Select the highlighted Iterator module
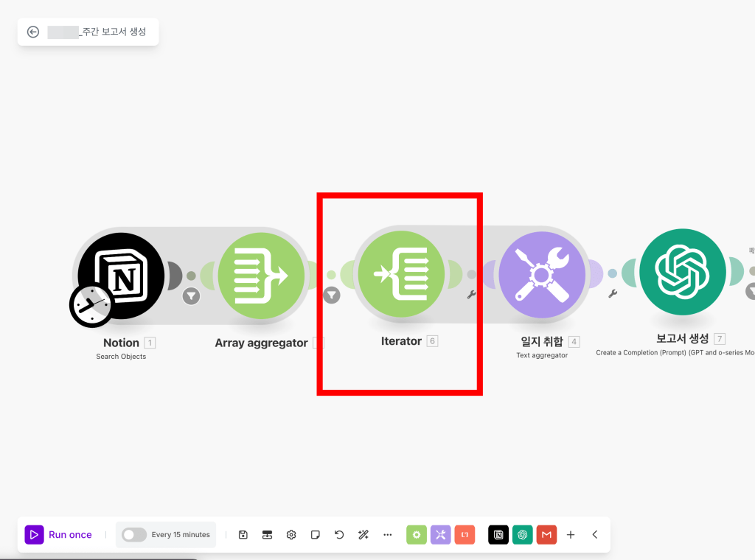 (400, 273)
